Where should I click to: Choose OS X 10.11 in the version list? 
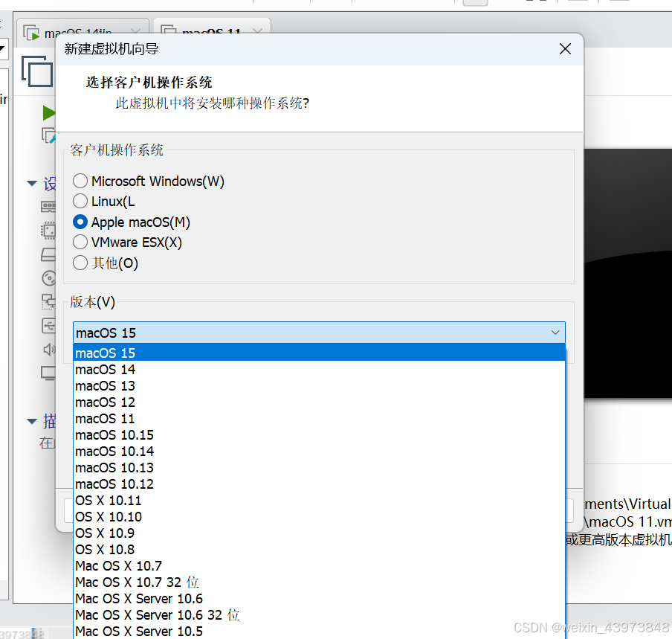pos(320,500)
